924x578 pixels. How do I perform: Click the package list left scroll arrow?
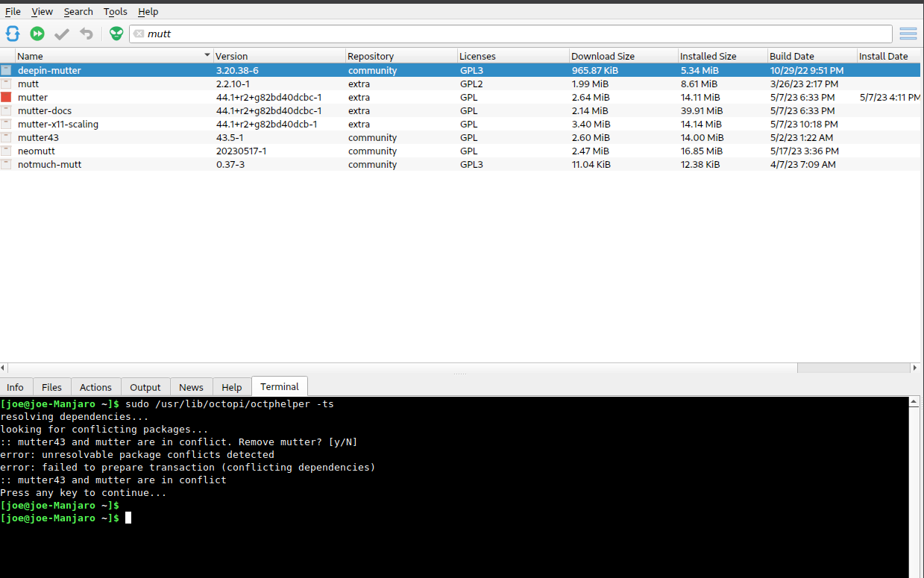[x=4, y=368]
